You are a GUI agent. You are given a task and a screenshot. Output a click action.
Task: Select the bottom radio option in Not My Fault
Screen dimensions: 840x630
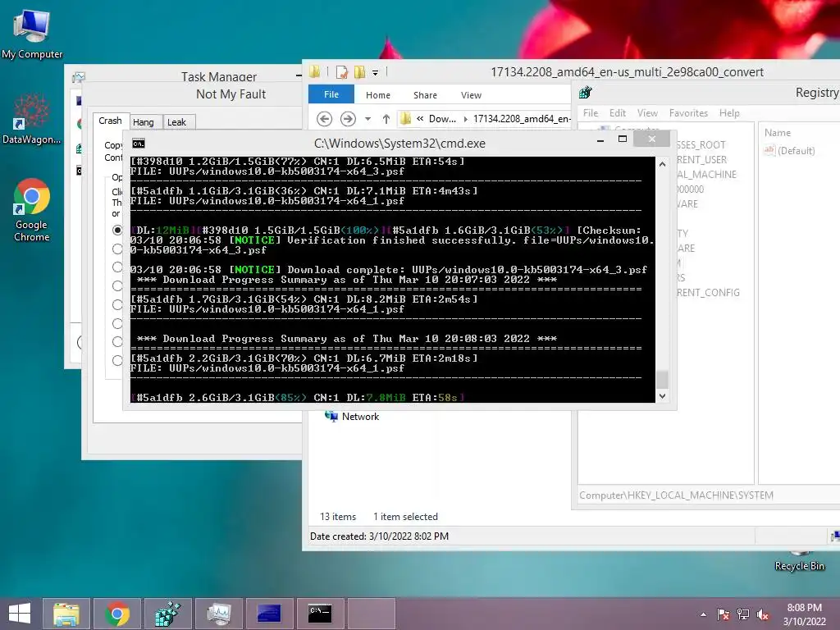tap(117, 360)
